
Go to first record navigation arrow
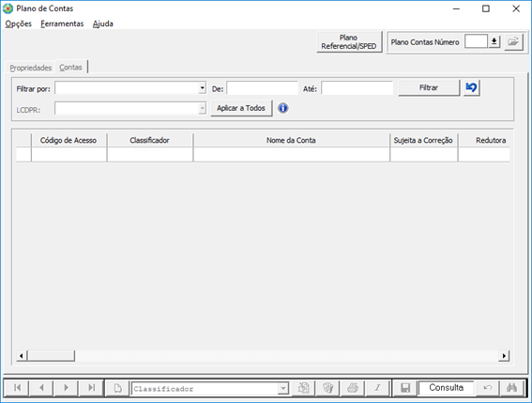tap(17, 388)
